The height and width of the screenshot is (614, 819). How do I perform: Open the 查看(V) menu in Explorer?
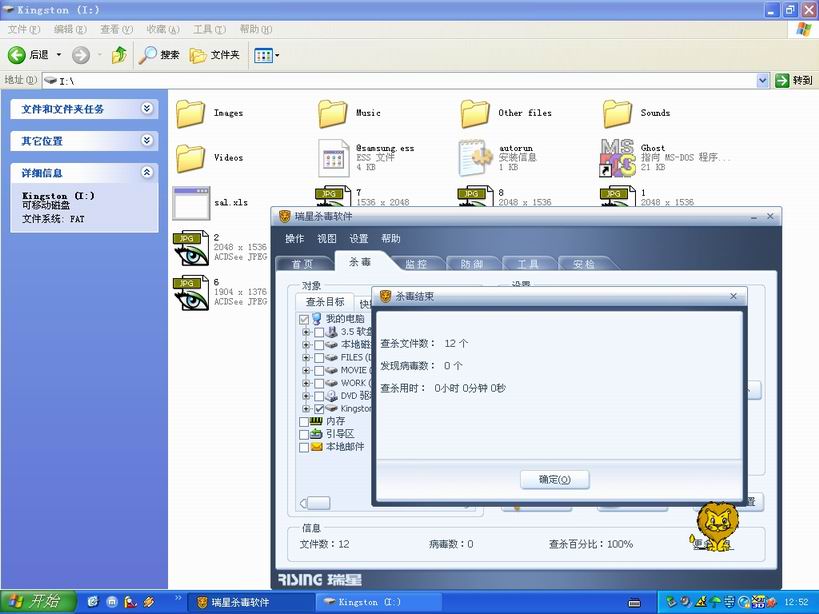116,29
